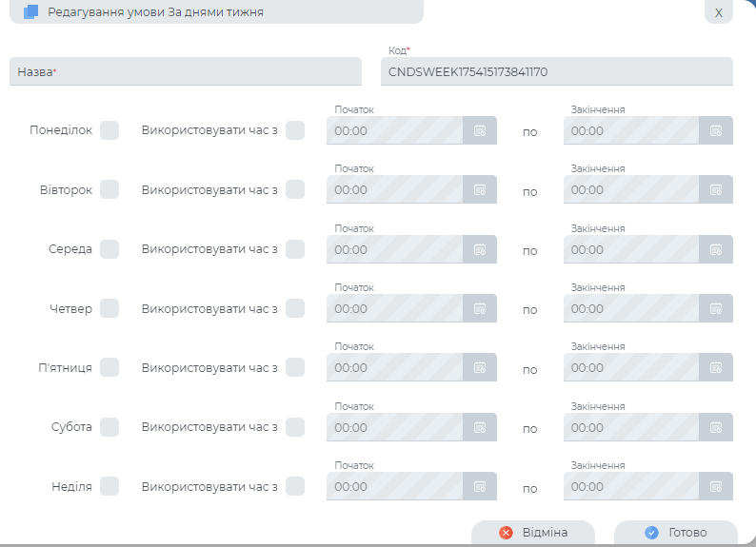Enable 'Використовувати час з' for Вівторок
756x547 pixels.
pyautogui.click(x=295, y=189)
